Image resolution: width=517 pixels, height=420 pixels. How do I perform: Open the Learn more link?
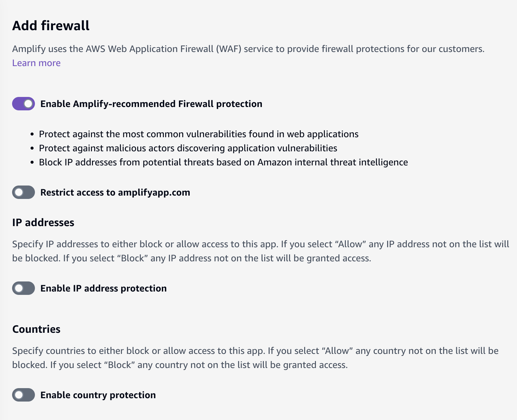[36, 63]
